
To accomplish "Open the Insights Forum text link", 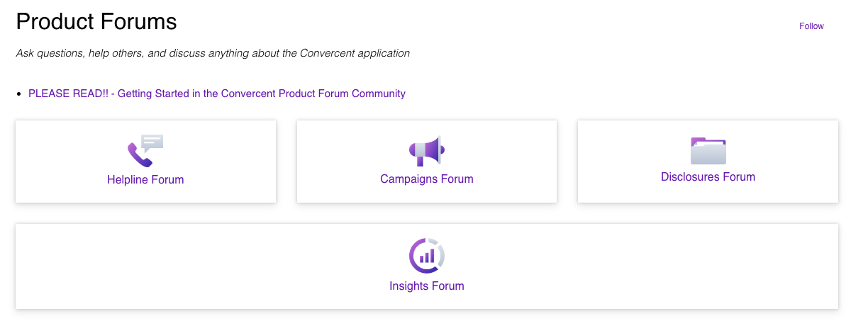I will [426, 286].
